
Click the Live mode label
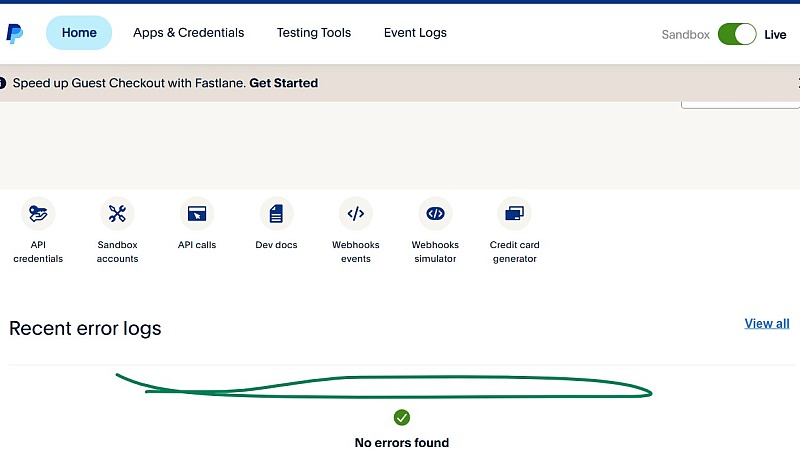[x=775, y=35]
